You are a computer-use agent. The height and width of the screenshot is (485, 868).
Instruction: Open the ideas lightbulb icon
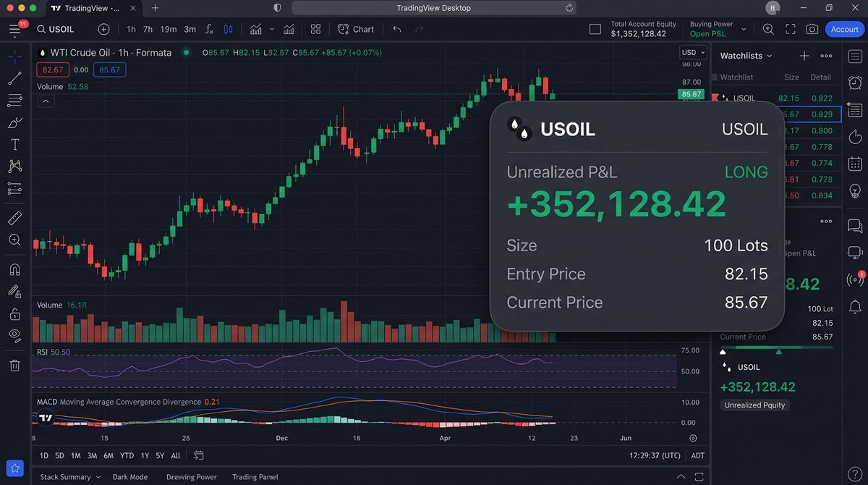point(855,191)
